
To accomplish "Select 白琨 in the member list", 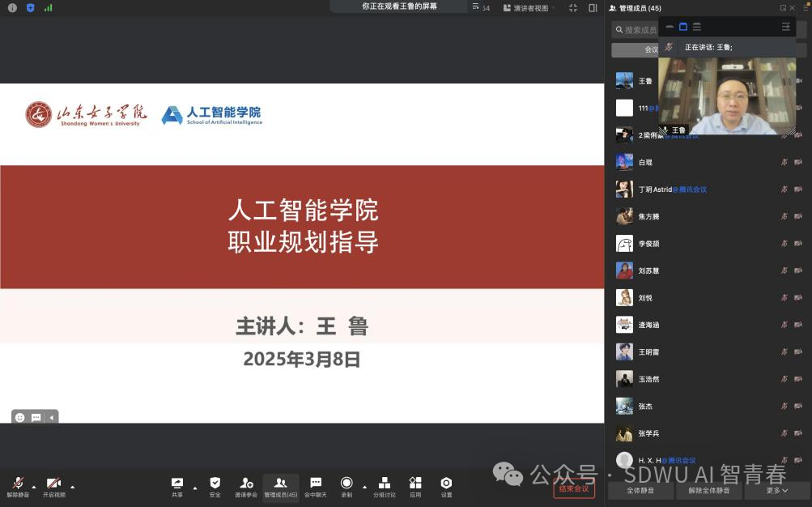I will click(x=645, y=163).
